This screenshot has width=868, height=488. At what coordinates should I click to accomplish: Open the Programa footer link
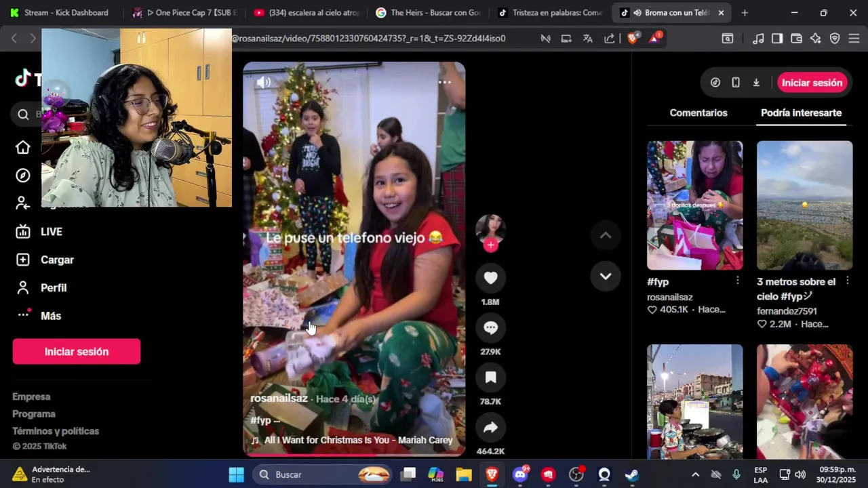point(34,413)
